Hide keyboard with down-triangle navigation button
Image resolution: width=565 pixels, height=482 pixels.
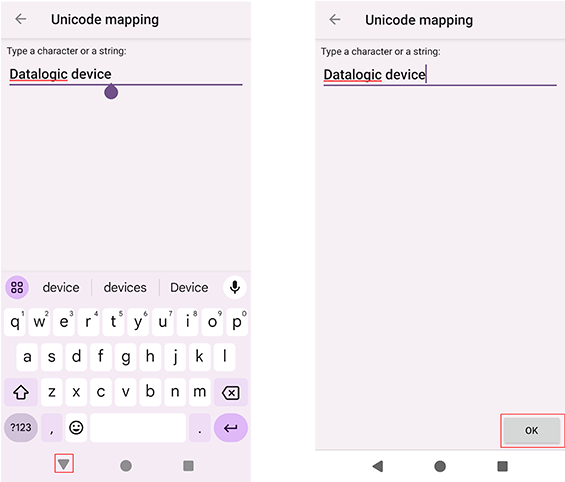(64, 464)
